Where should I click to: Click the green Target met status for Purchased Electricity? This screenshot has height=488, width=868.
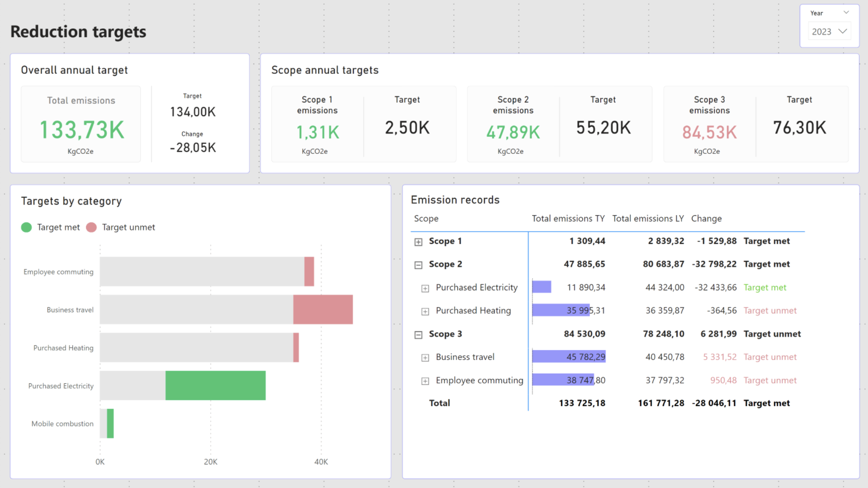[765, 287]
